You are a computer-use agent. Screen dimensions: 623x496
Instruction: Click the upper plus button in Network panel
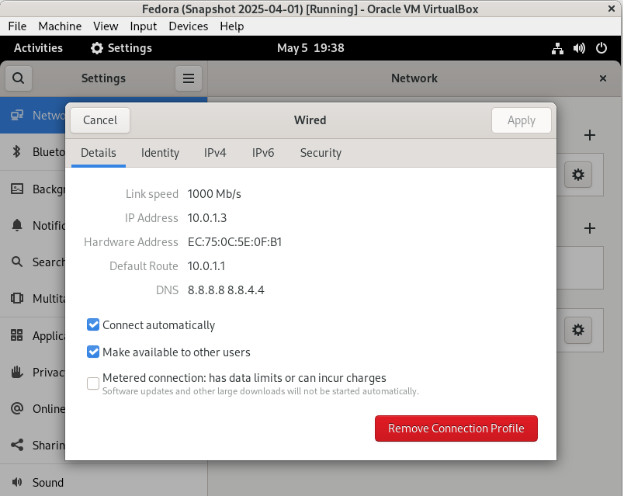click(590, 135)
